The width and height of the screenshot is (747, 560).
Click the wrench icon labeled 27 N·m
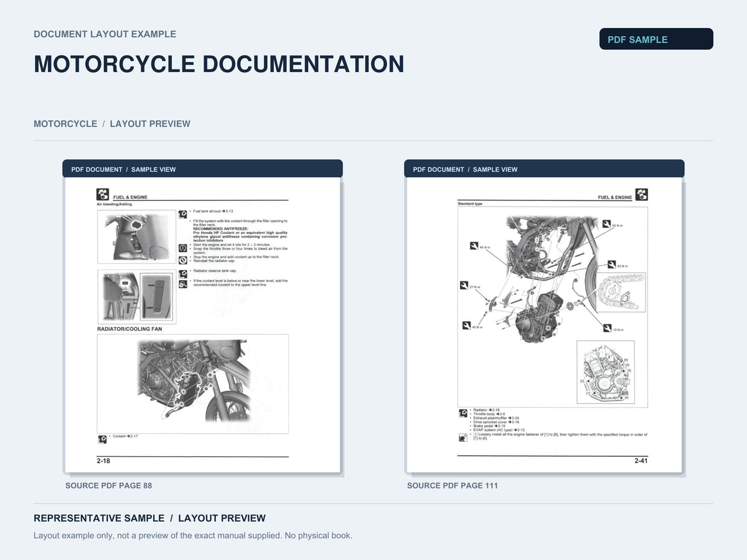(x=464, y=285)
